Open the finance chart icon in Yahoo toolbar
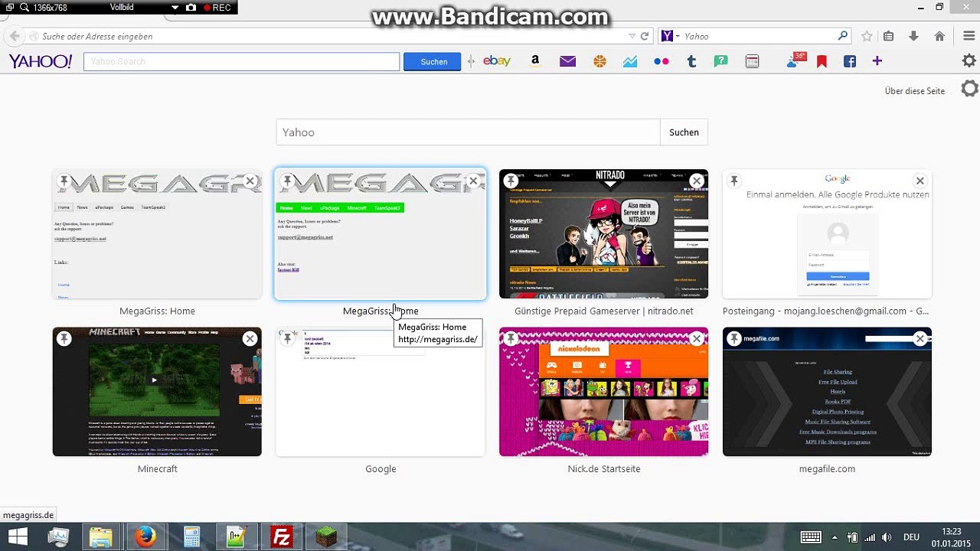Image resolution: width=980 pixels, height=551 pixels. (630, 61)
